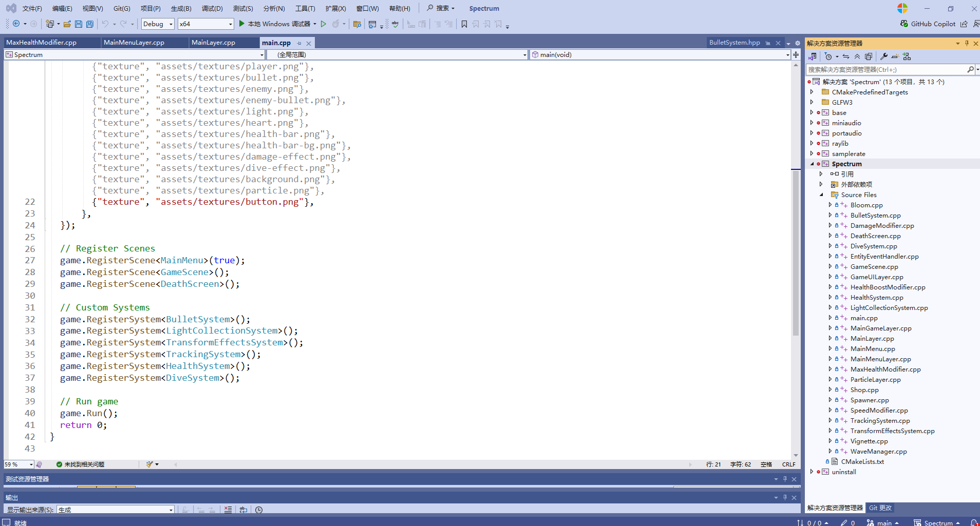Click start without debugging outline play icon

pyautogui.click(x=324, y=24)
